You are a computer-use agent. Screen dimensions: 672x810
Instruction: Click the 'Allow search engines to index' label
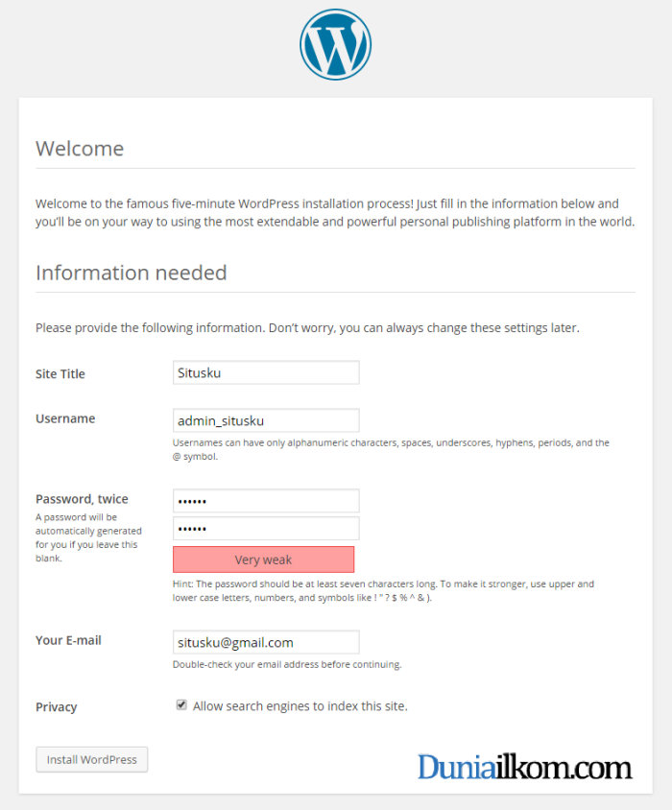click(300, 706)
